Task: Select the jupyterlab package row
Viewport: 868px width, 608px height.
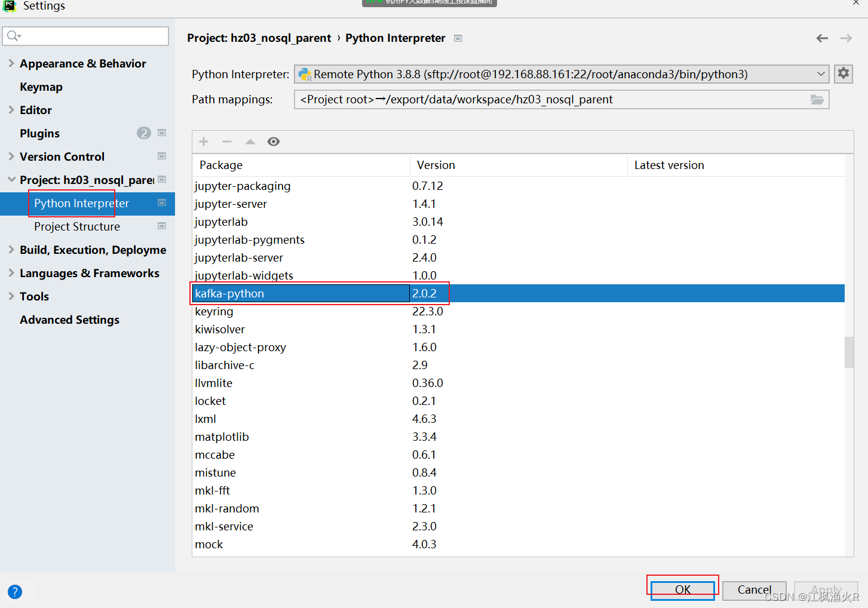Action: (519, 222)
